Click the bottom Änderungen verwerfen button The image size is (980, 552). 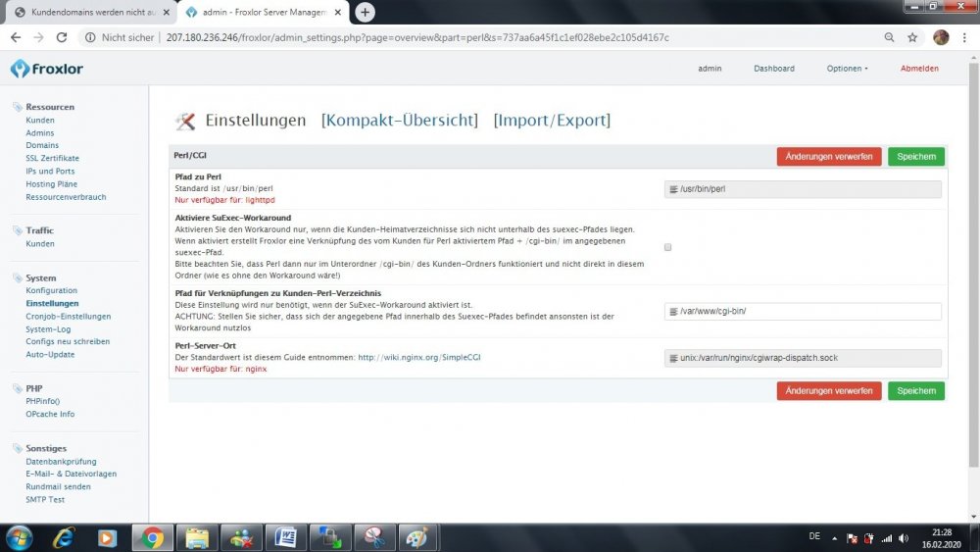tap(828, 390)
